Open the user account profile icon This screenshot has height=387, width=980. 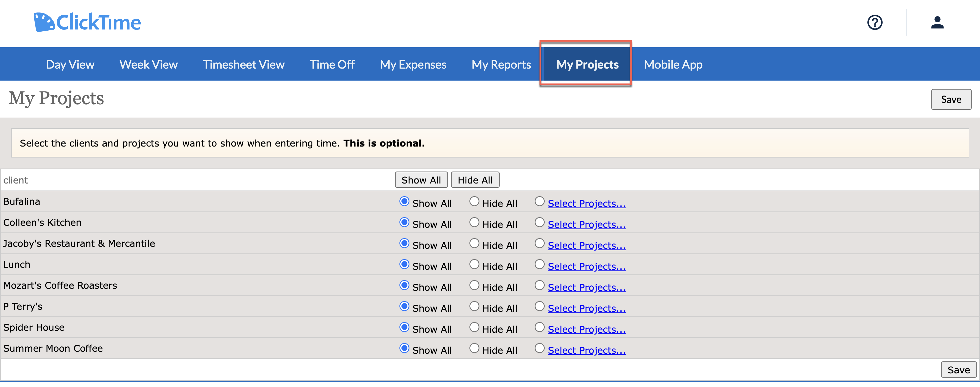click(937, 22)
